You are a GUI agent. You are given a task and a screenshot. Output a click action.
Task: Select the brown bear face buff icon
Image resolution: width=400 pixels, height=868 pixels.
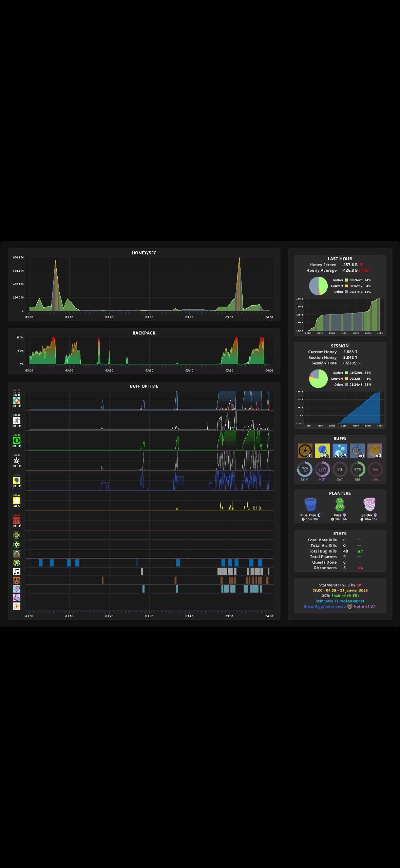coord(17,580)
